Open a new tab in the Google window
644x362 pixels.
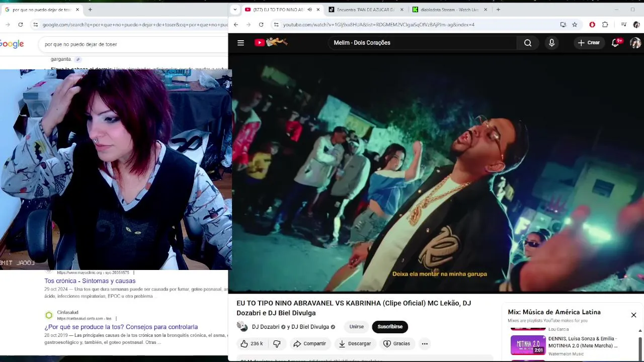coord(90,10)
